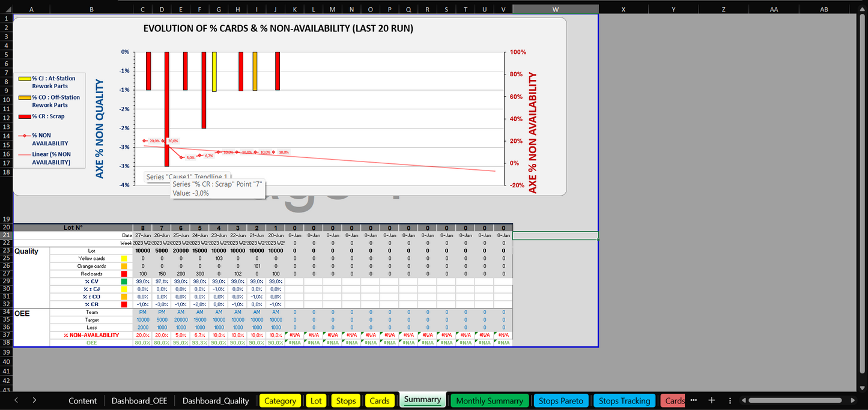This screenshot has height=410, width=868.
Task: Click the green swatch beside % CV
Action: [x=124, y=282]
